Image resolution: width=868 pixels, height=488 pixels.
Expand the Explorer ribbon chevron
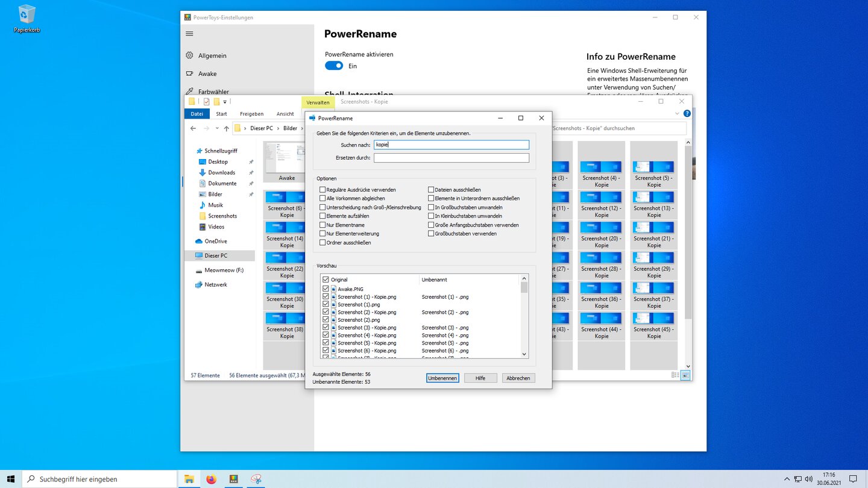coord(677,113)
